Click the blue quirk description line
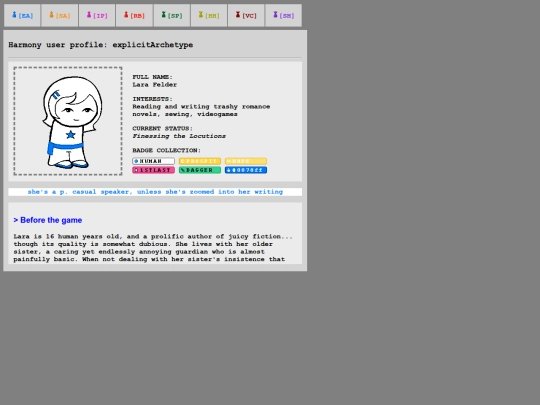This screenshot has width=540, height=405. pyautogui.click(x=155, y=192)
